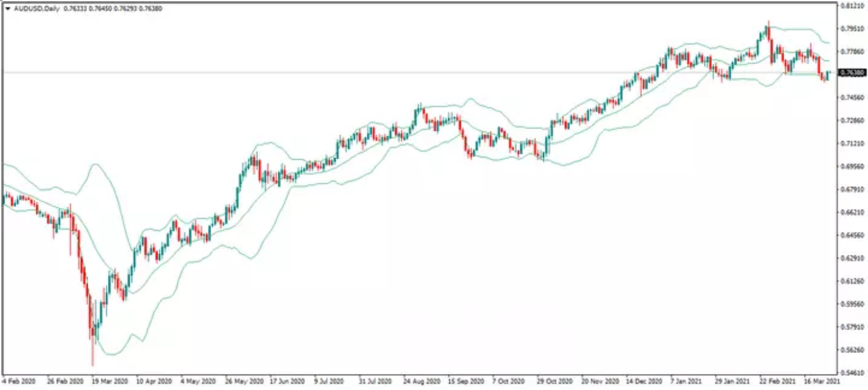Click the 22 Feb 2021 date label

pyautogui.click(x=778, y=382)
